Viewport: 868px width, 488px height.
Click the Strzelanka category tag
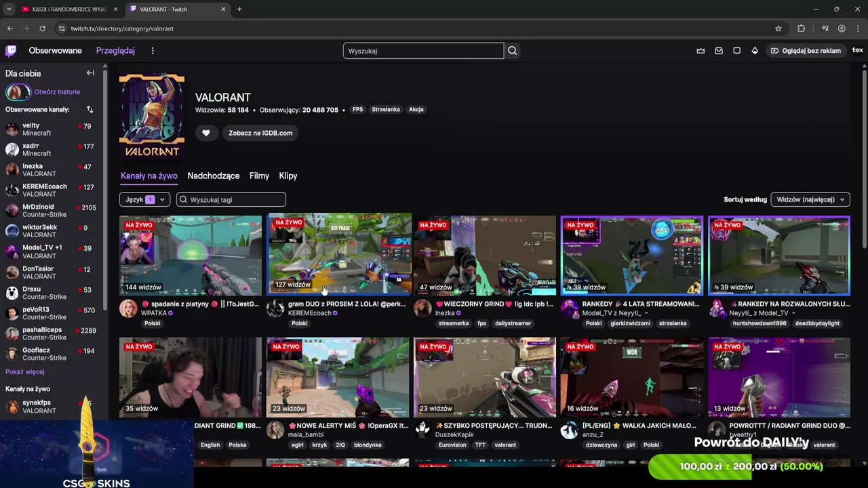click(x=386, y=110)
